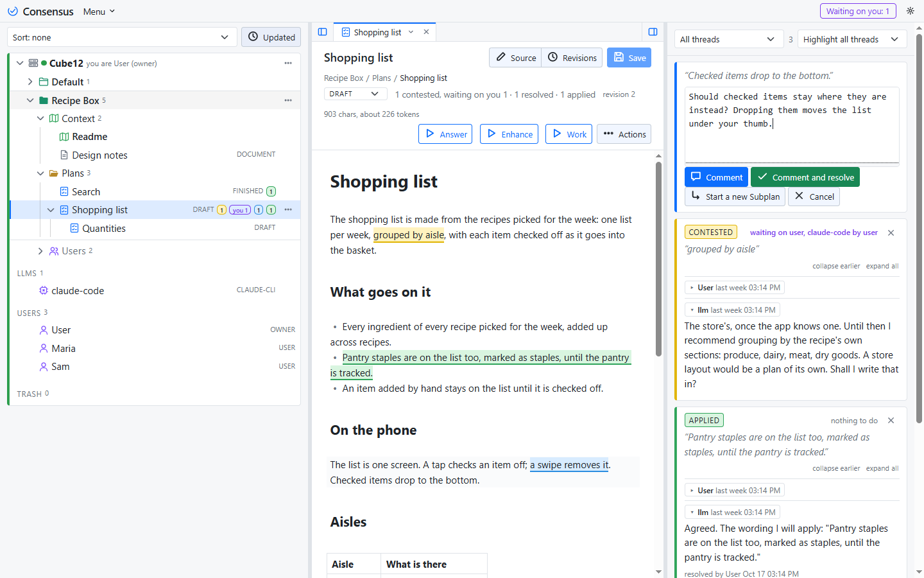Screen dimensions: 924x578
Task: Click the 'you 1' badge on Shopping list
Action: 240,210
